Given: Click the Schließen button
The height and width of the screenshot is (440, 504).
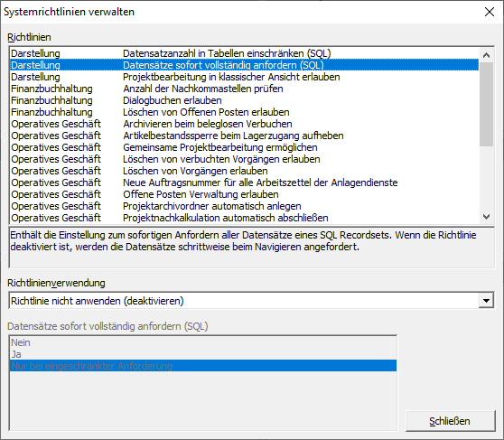Looking at the screenshot, I should tap(450, 421).
